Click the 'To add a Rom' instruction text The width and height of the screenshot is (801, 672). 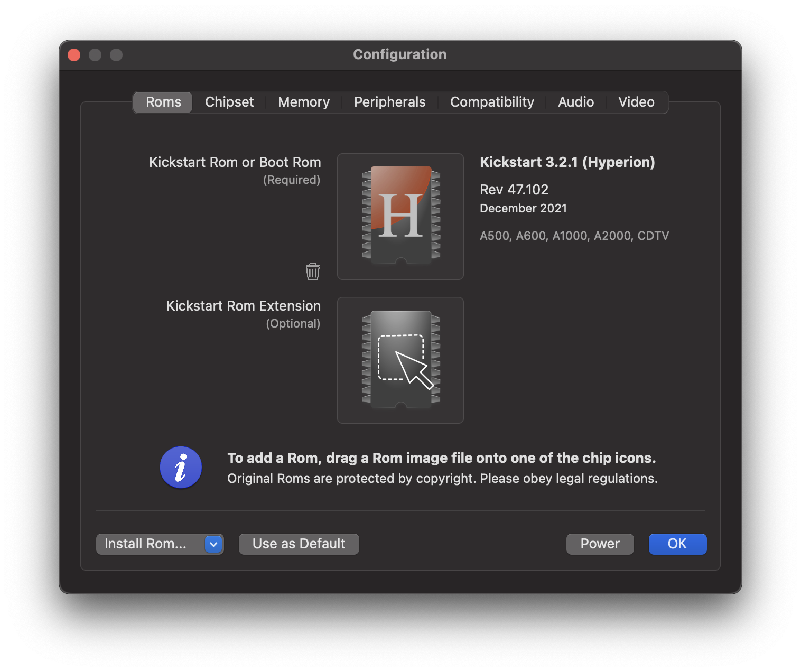(442, 458)
